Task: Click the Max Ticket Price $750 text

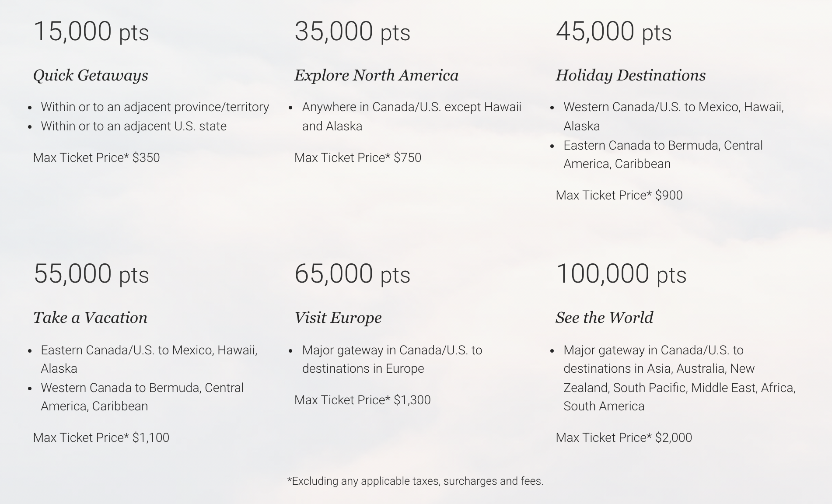Action: (x=357, y=157)
